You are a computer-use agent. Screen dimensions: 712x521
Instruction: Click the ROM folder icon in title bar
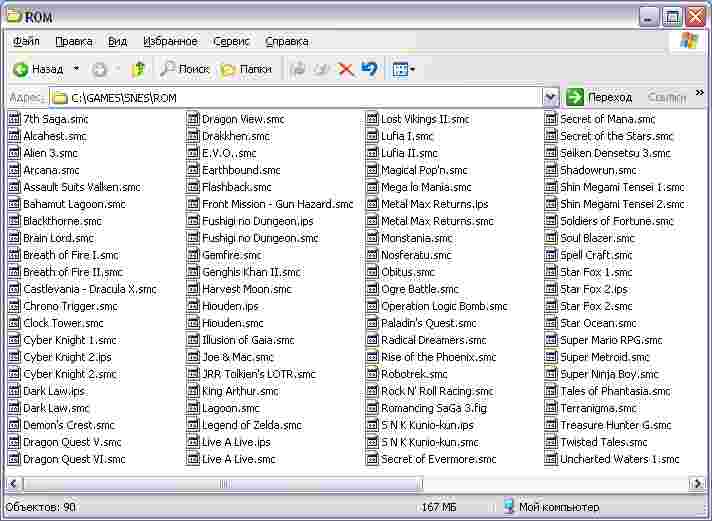14,16
